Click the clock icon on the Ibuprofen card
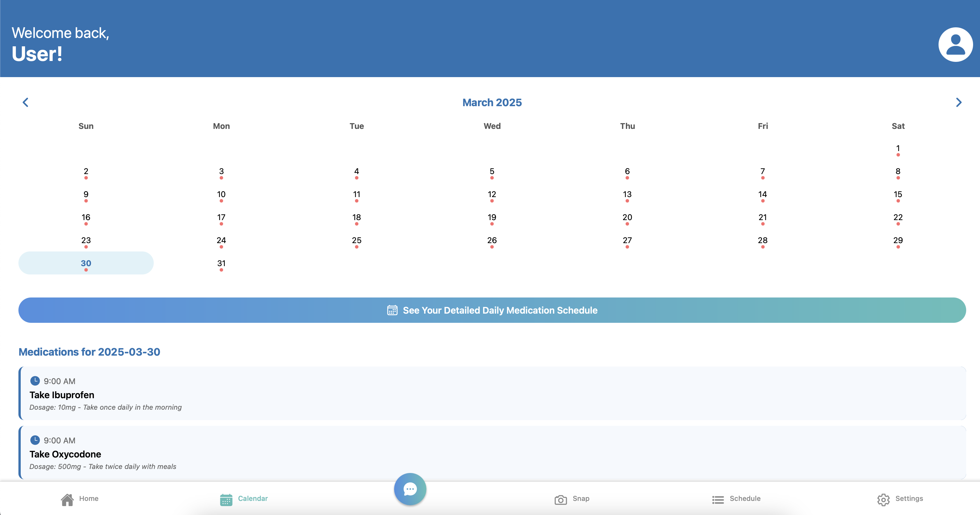 pos(35,380)
